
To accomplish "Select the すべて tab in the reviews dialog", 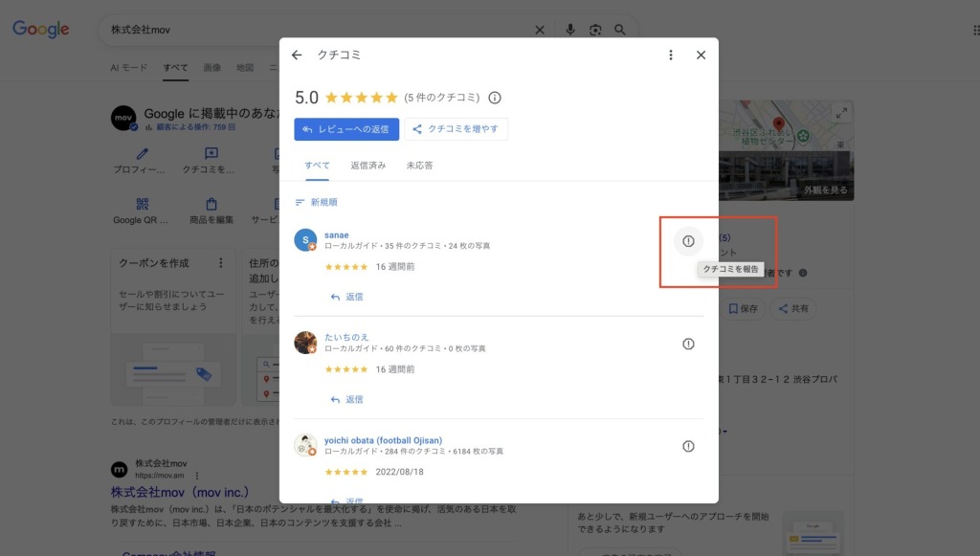I will point(317,166).
